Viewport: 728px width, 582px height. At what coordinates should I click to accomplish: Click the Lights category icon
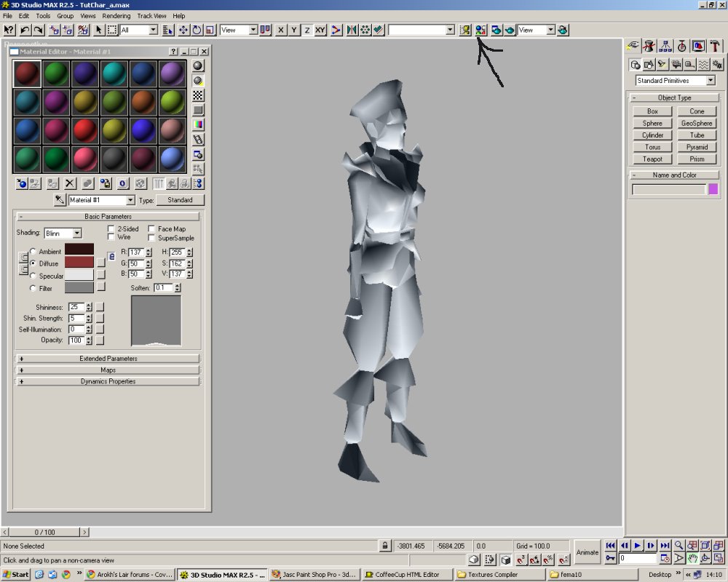click(662, 65)
